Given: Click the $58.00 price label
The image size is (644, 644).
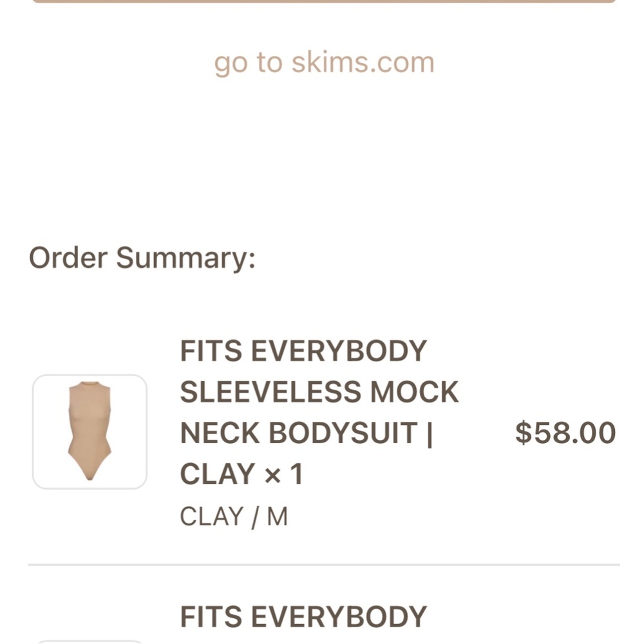Looking at the screenshot, I should (565, 433).
